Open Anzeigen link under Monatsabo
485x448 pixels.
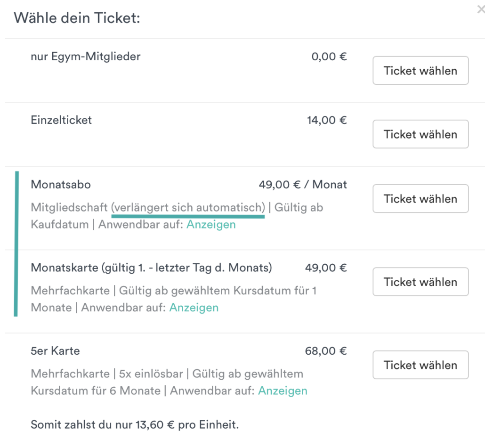(211, 225)
